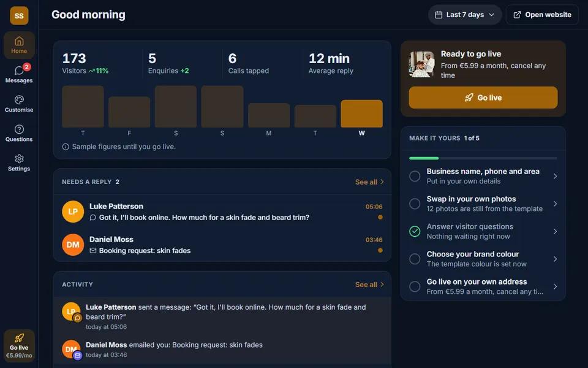Click the orange Go live button
The image size is (588, 368).
483,98
